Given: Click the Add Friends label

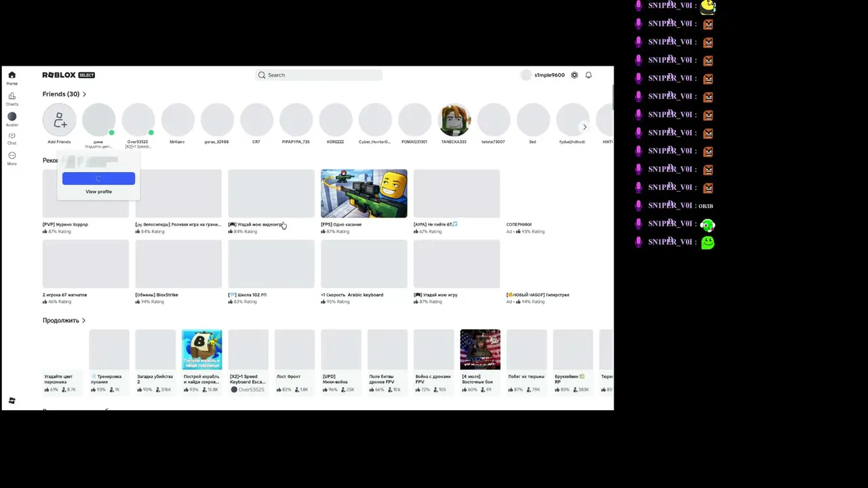Looking at the screenshot, I should click(x=59, y=142).
